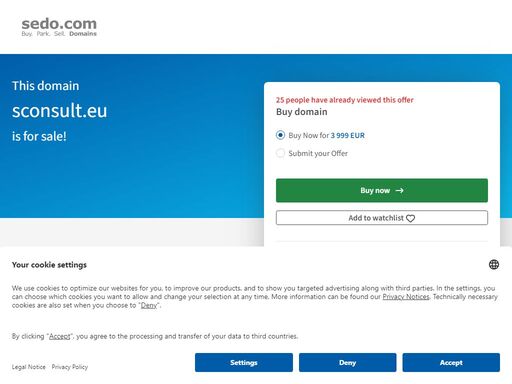The width and height of the screenshot is (512, 384).
Task: Add the domain to watchlist
Action: coord(382,218)
